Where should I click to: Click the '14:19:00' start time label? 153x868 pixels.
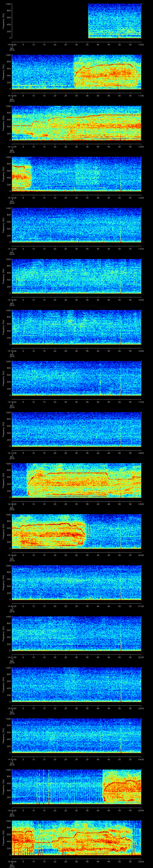coord(12,555)
